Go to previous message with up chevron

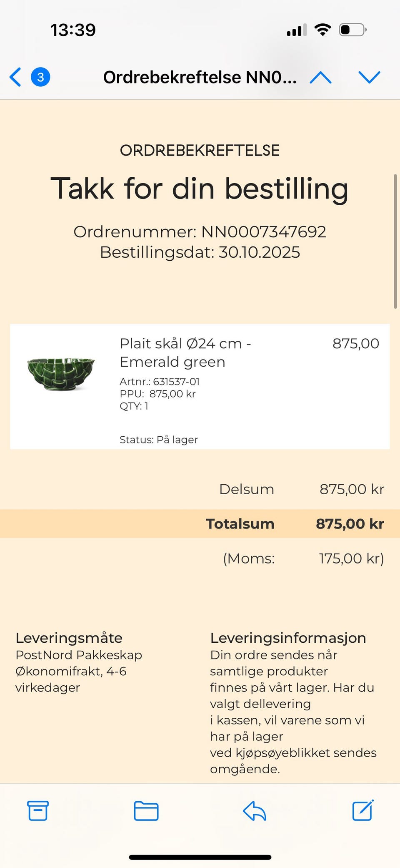coord(320,77)
